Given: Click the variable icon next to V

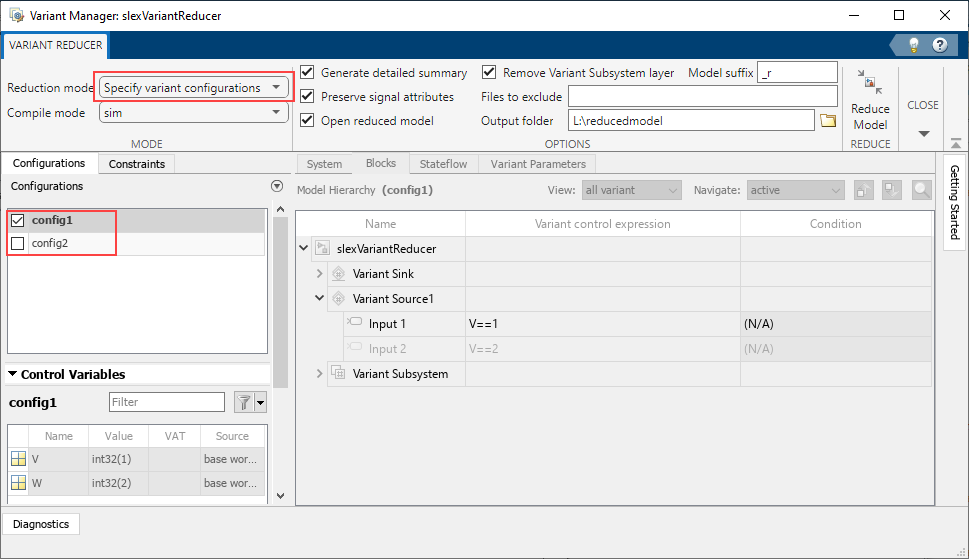Looking at the screenshot, I should (18, 459).
